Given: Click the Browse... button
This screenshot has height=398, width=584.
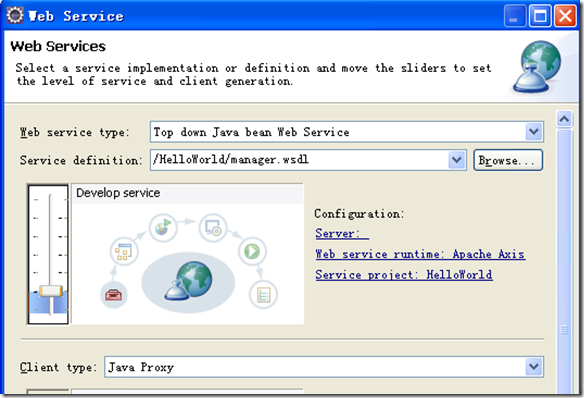Looking at the screenshot, I should pos(508,160).
